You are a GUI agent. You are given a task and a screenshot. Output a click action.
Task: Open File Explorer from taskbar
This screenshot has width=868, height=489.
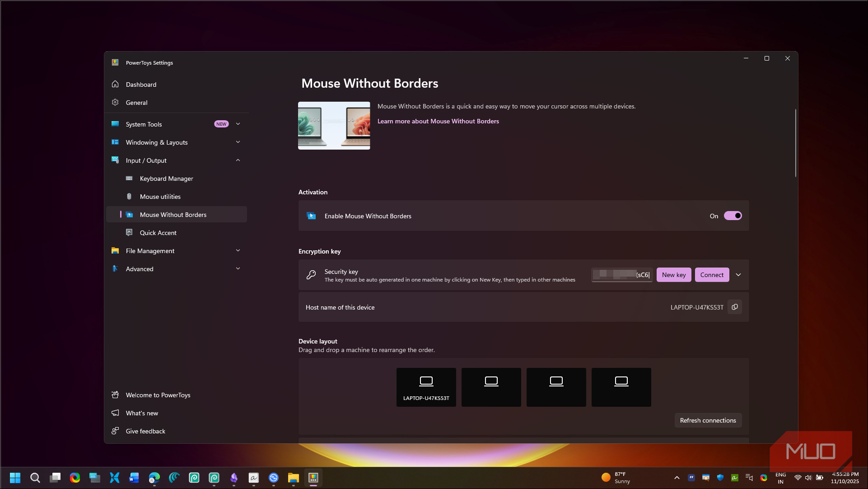pyautogui.click(x=294, y=478)
